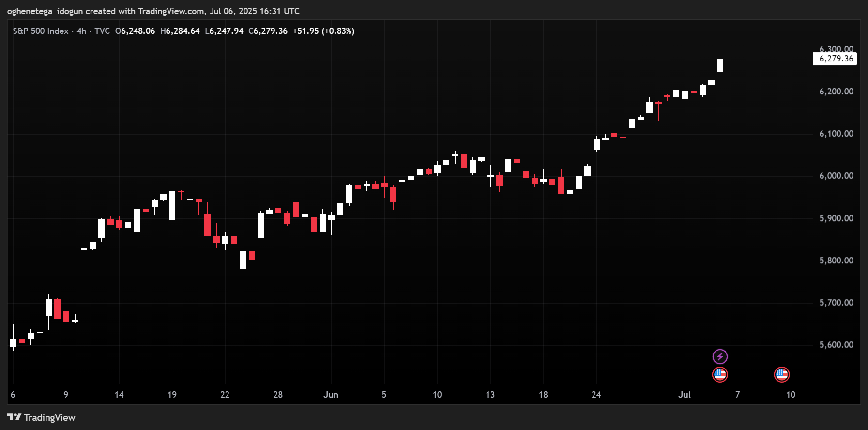868x430 pixels.
Task: Click the 'created with TradingView.com' header text
Action: (x=145, y=11)
